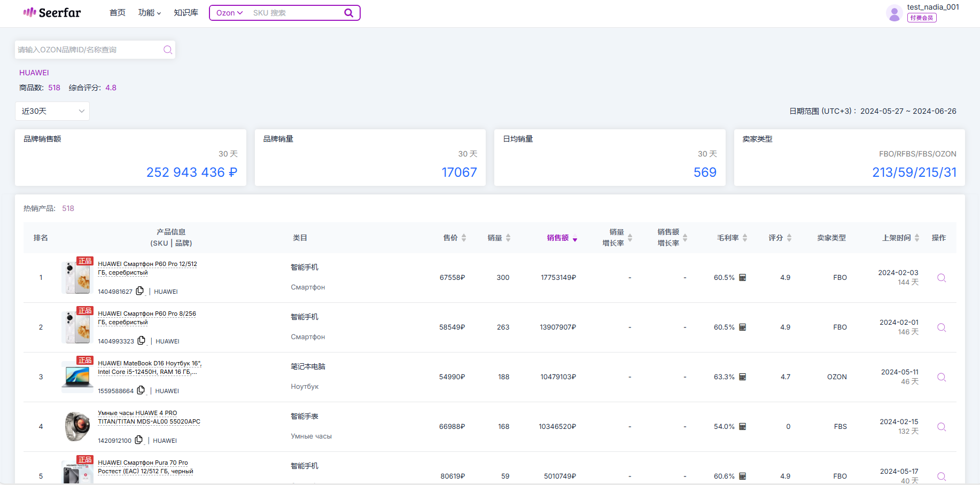Viewport: 980px width, 485px height.
Task: Click the 智能手表 category cell
Action: [305, 416]
